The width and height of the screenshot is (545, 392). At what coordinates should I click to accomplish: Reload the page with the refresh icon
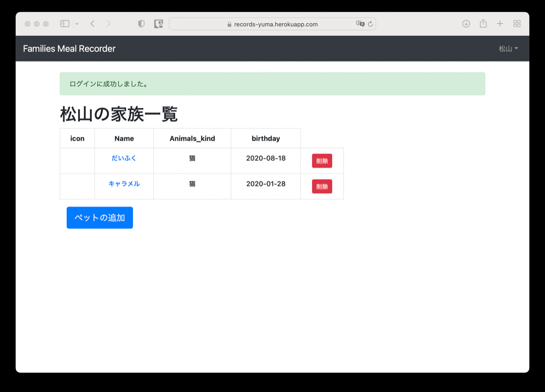point(371,24)
